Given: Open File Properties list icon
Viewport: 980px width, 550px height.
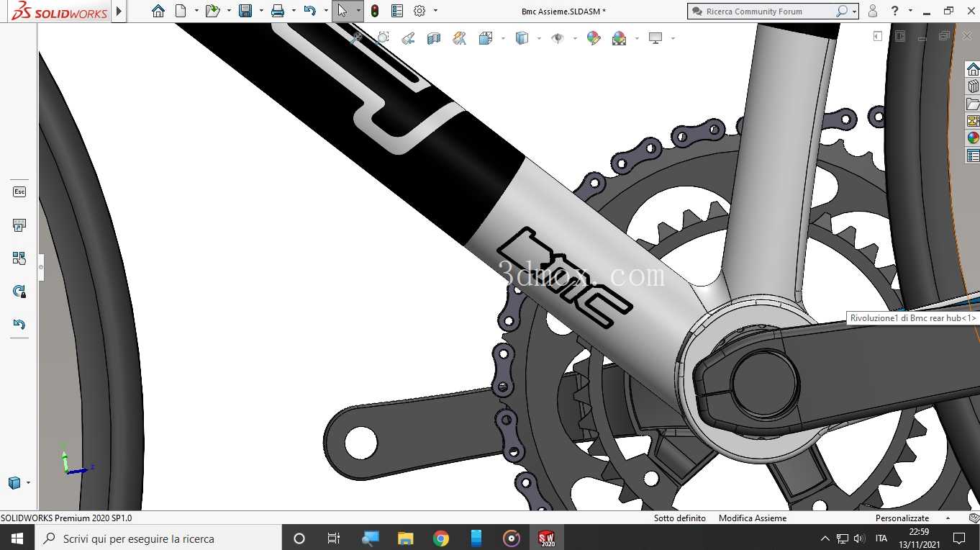Looking at the screenshot, I should click(x=397, y=11).
